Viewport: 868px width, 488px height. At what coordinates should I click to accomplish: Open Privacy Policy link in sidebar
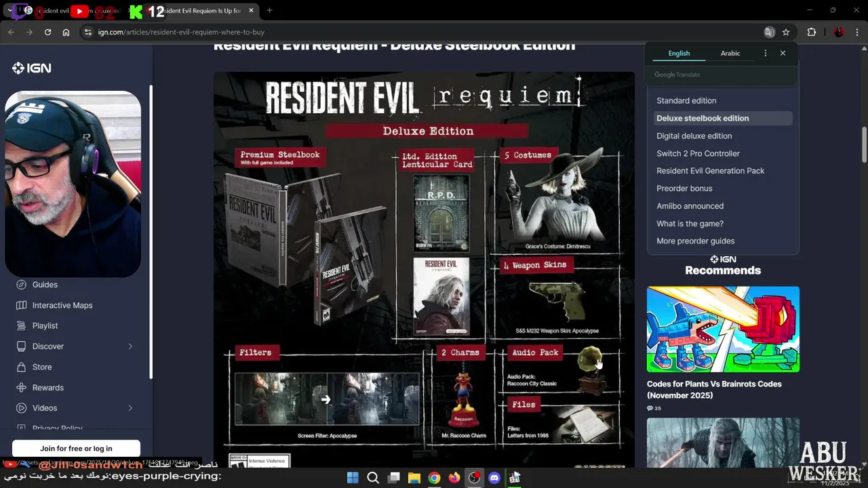(x=58, y=428)
